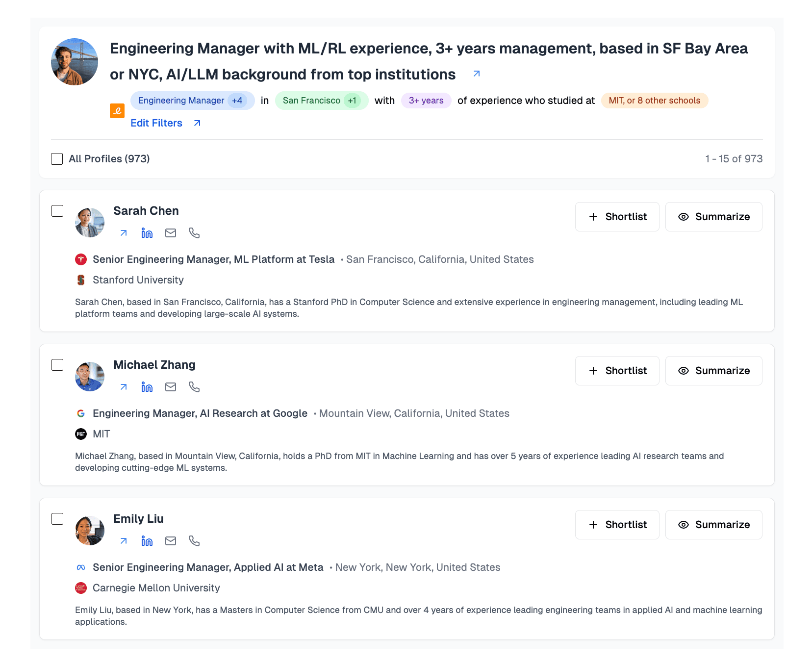Expand the MIT or 8 other schools chip

654,101
